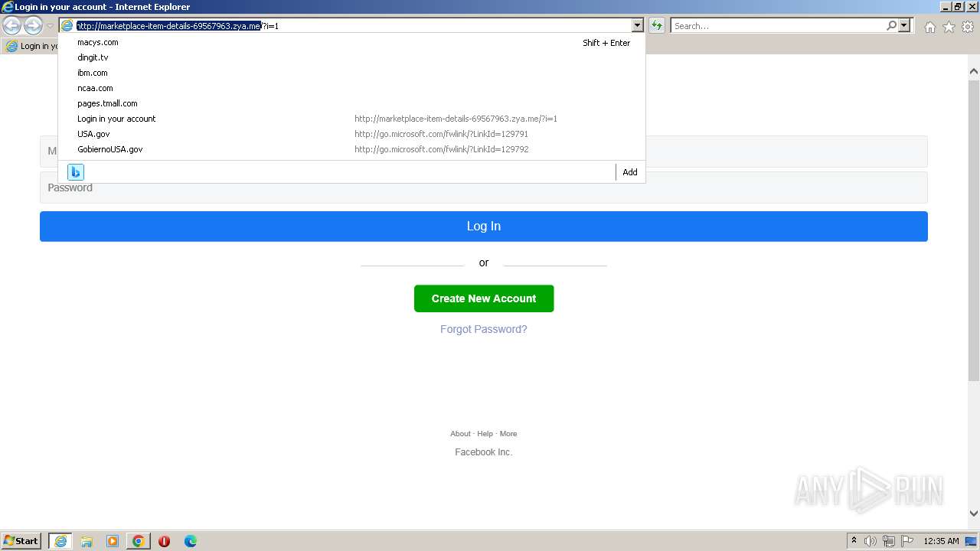Click the Refresh page icon

[657, 25]
